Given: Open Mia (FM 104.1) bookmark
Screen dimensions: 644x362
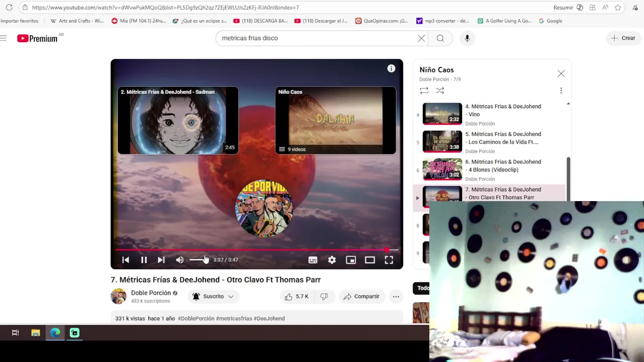Looking at the screenshot, I should click(138, 21).
